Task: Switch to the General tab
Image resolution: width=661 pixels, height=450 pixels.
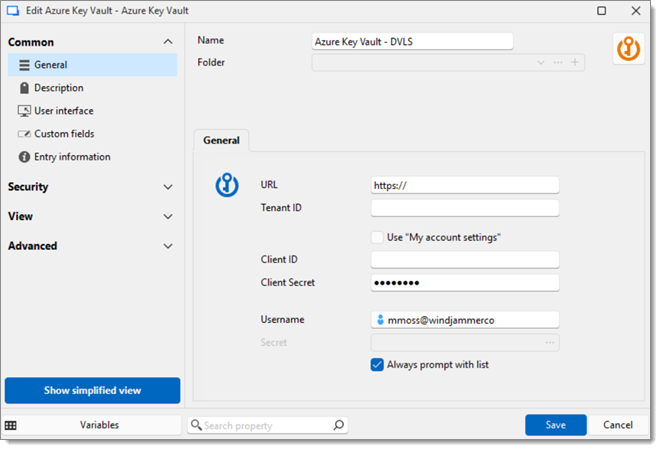Action: tap(221, 140)
